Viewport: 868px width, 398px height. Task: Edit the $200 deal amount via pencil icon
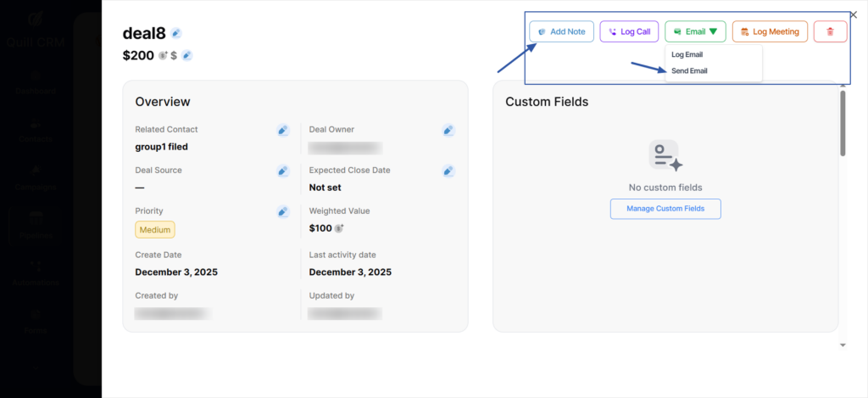tap(186, 56)
